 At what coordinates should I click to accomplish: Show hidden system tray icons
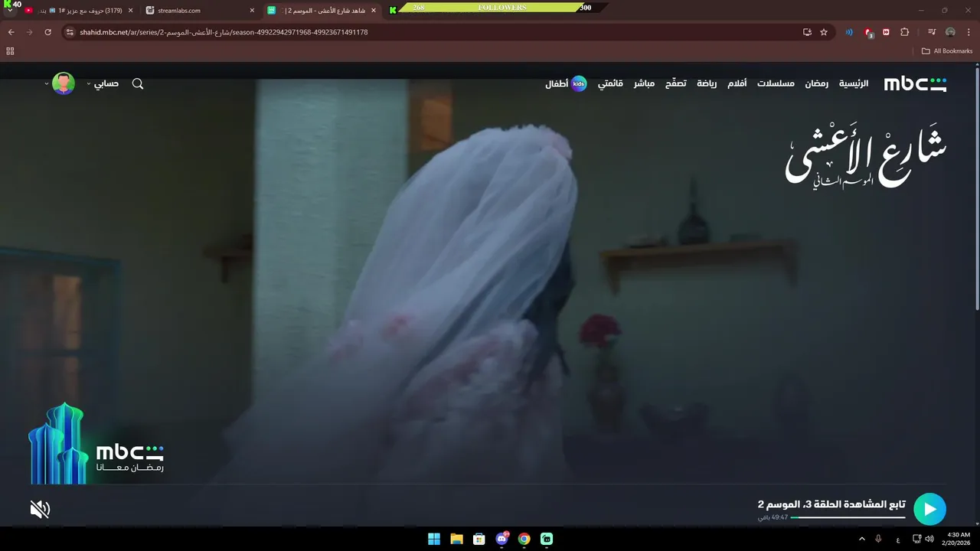[x=861, y=539]
